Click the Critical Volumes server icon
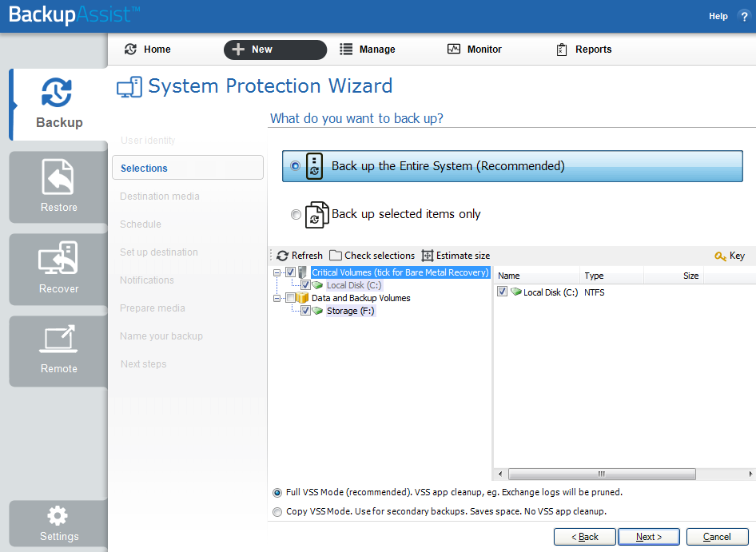This screenshot has height=552, width=756. point(302,272)
